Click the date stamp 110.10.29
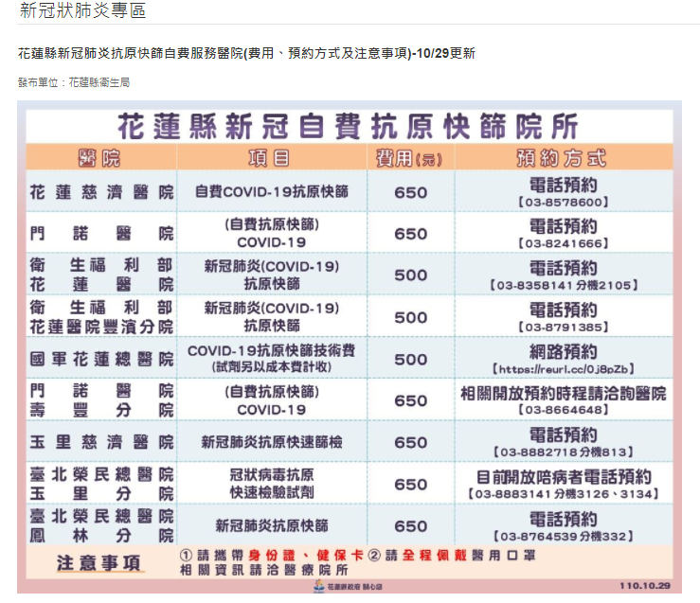This screenshot has width=700, height=603. pyautogui.click(x=643, y=585)
